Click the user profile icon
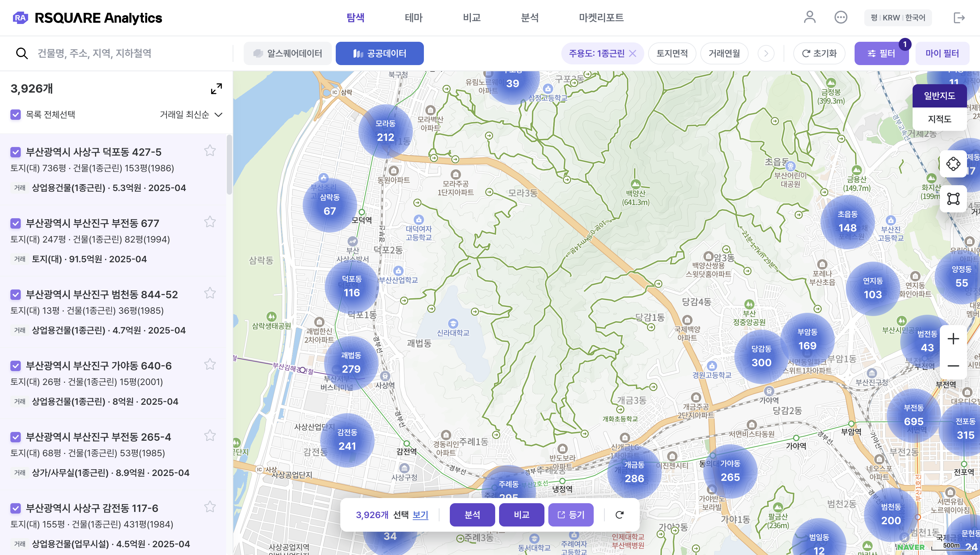 coord(810,17)
